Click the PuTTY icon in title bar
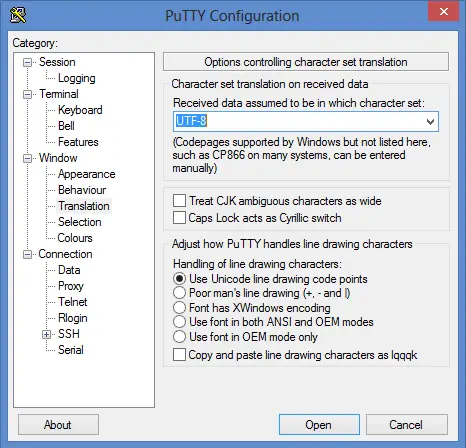Viewport: 466px width, 448px height. click(x=18, y=15)
